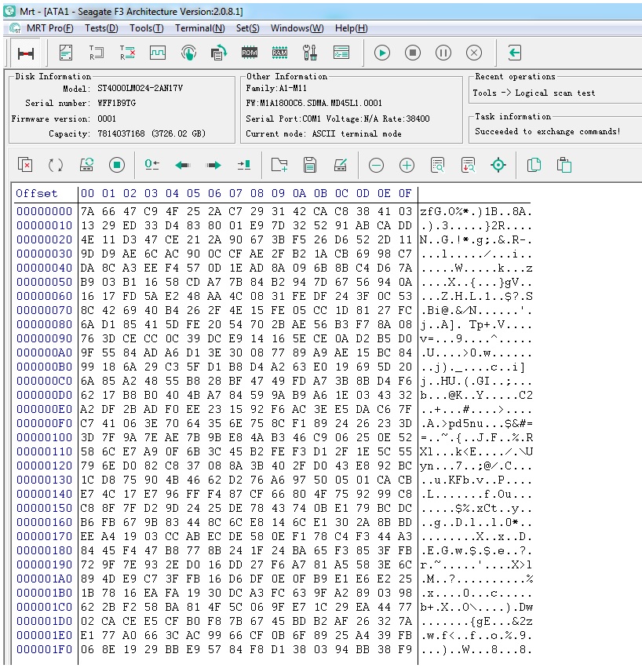Viewport: 642px width, 672px height.
Task: Paste data with the clipboard icon
Action: click(564, 165)
